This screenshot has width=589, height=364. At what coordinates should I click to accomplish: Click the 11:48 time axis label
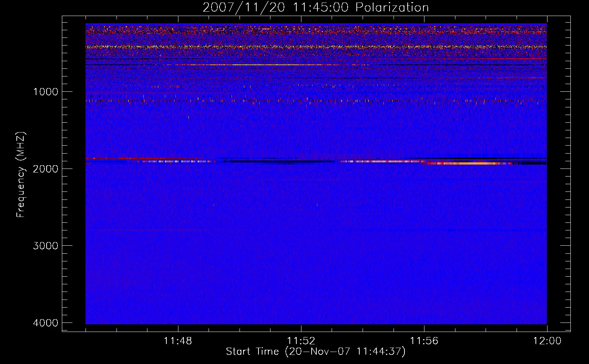point(178,341)
